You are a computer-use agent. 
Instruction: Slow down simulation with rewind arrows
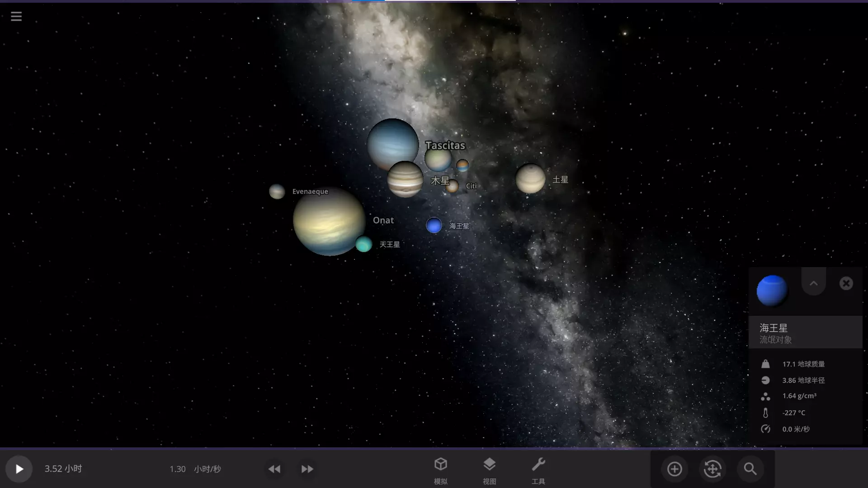(274, 469)
